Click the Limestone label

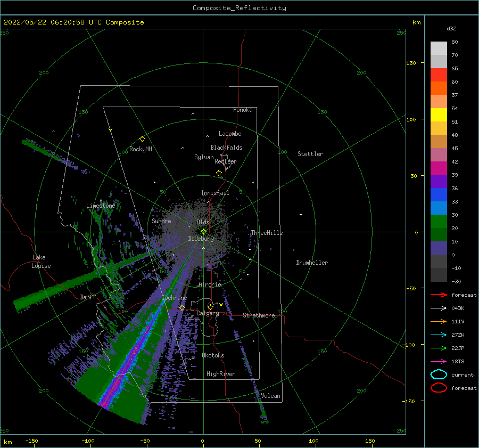pyautogui.click(x=101, y=206)
